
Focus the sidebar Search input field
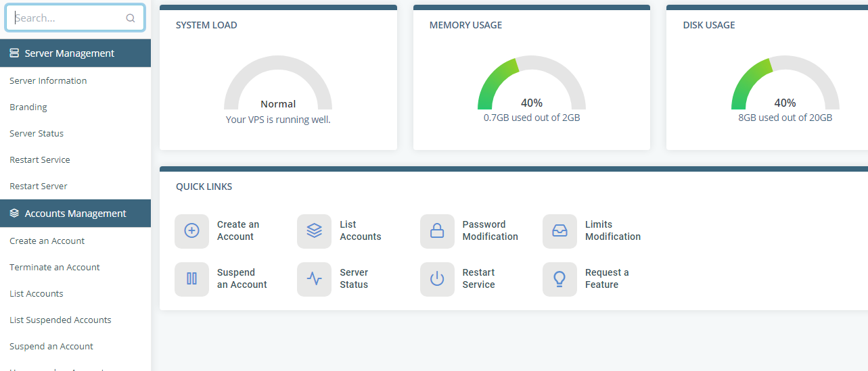click(x=75, y=18)
